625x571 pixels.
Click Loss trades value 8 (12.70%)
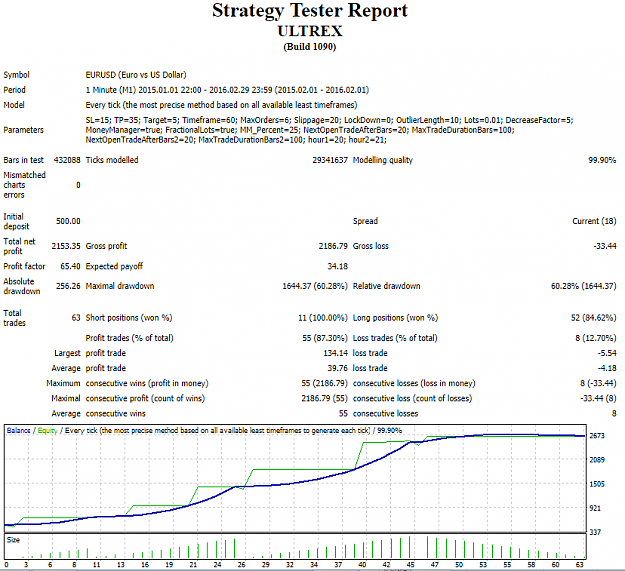[596, 338]
